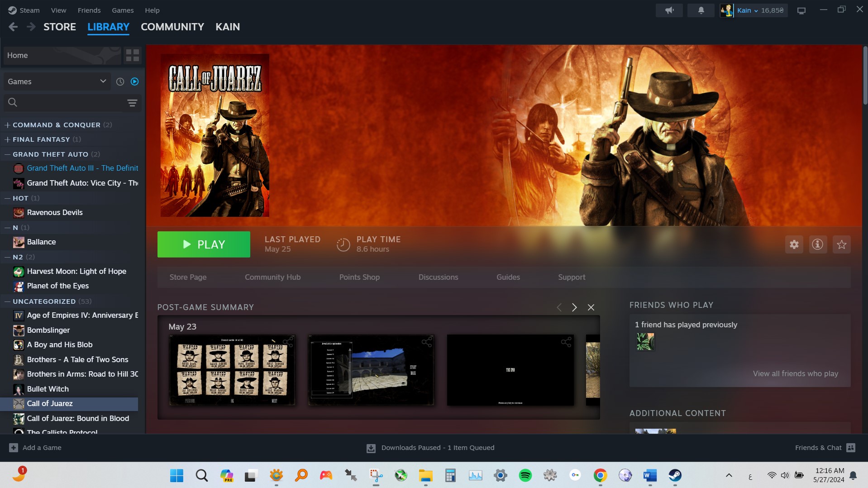Show game info panel icon
Viewport: 868px width, 488px height.
817,244
